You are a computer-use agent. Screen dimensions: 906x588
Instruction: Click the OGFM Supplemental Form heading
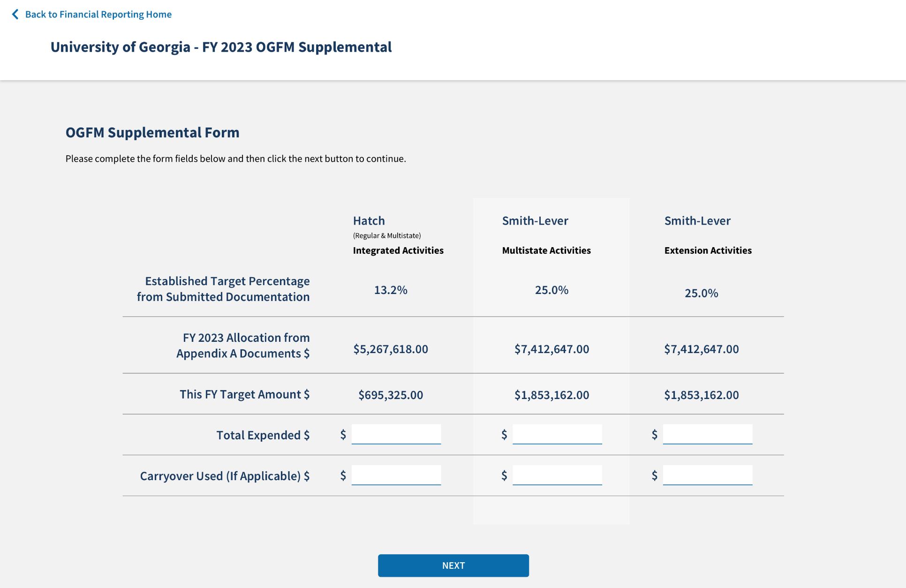pos(152,133)
